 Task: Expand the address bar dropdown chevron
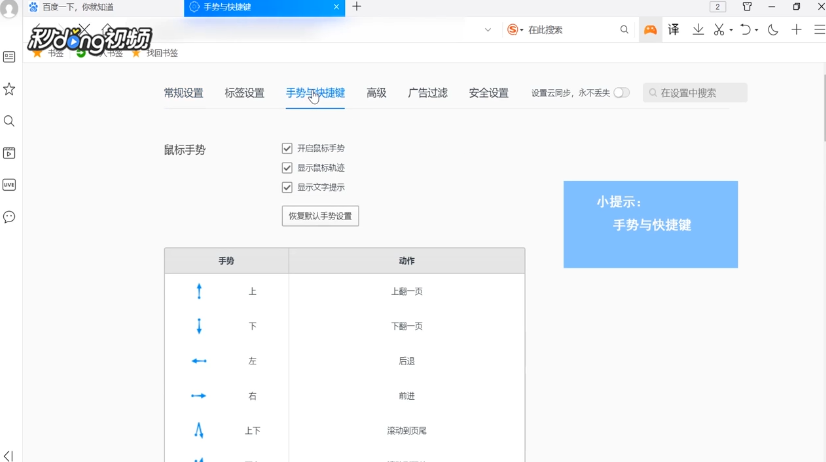click(488, 30)
